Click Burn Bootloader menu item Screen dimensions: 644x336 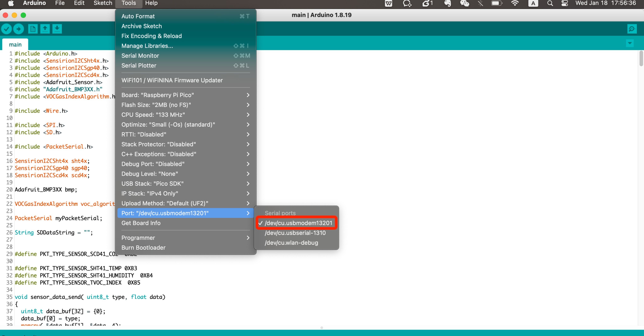point(186,248)
